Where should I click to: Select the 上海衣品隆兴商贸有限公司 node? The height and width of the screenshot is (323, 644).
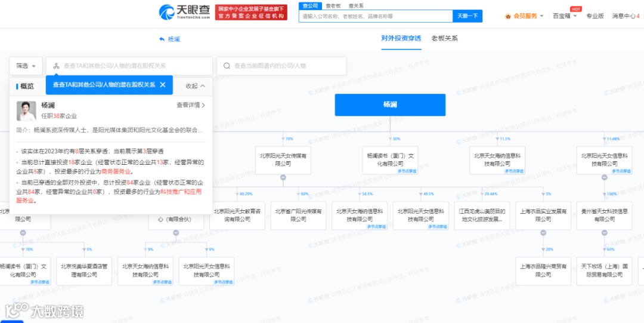pyautogui.click(x=543, y=271)
